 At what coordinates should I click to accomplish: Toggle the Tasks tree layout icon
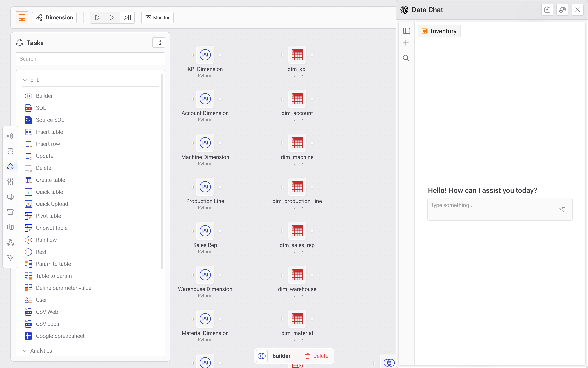coord(159,42)
